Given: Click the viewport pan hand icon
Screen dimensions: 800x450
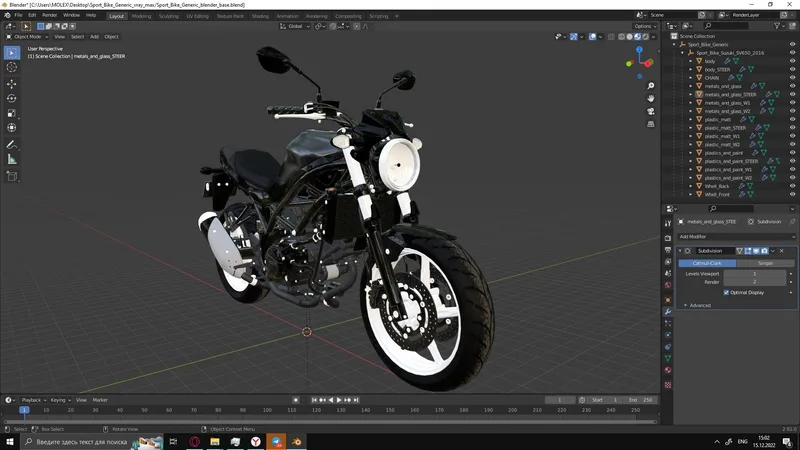Looking at the screenshot, I should click(651, 98).
